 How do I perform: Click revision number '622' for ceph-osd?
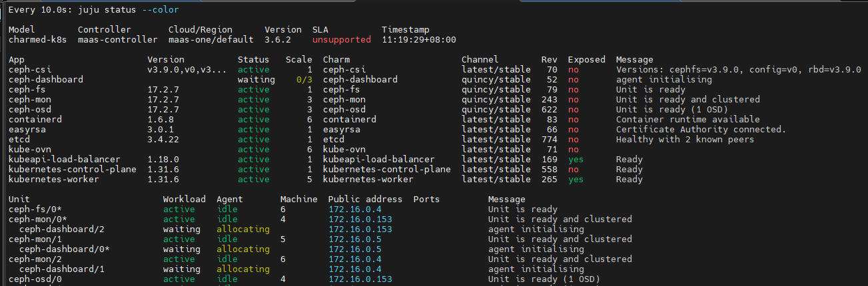click(x=550, y=110)
